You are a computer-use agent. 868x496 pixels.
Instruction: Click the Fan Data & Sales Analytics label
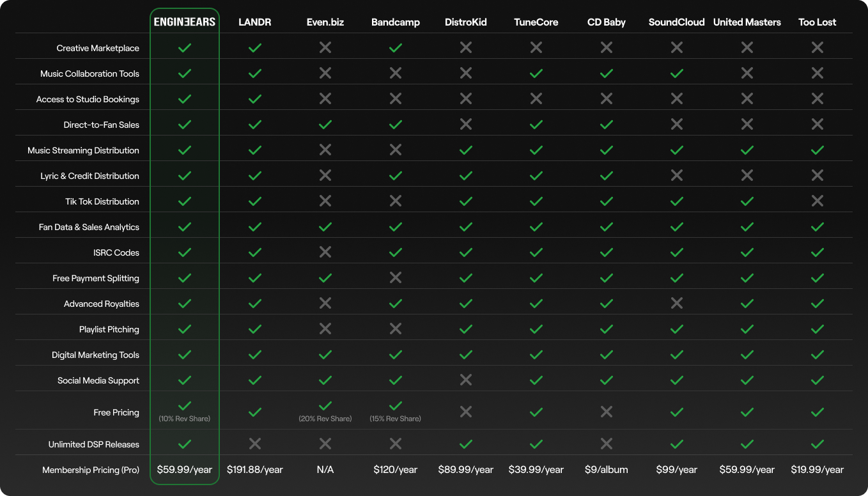tap(89, 227)
